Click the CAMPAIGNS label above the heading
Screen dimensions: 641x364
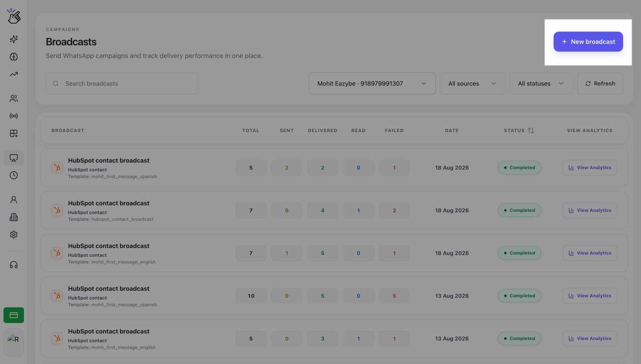point(62,30)
